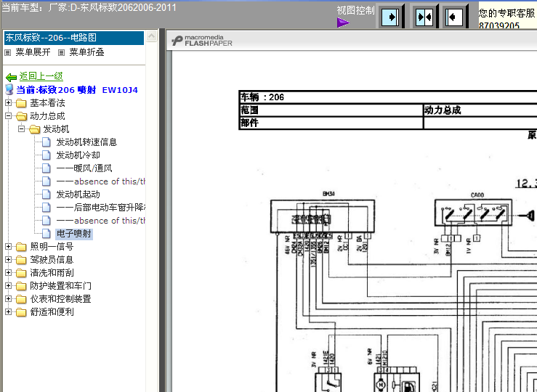Open 发动机冷却 document
The height and width of the screenshot is (392, 537).
[x=78, y=155]
